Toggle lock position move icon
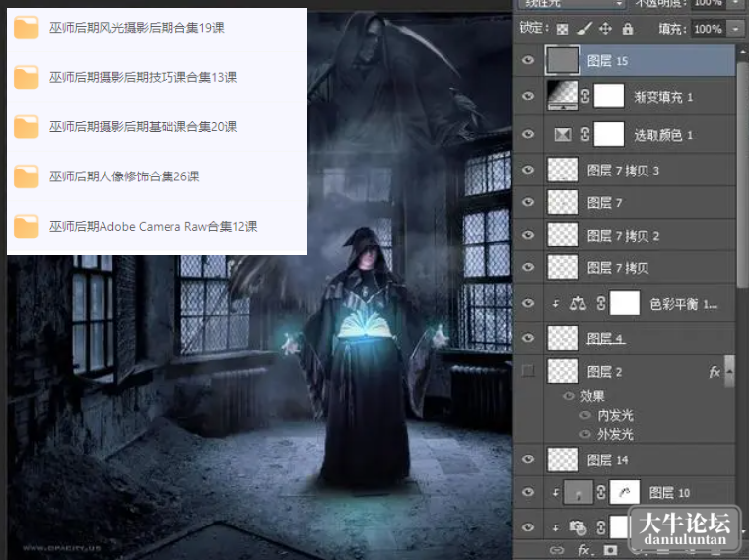Image resolution: width=749 pixels, height=560 pixels. (605, 29)
